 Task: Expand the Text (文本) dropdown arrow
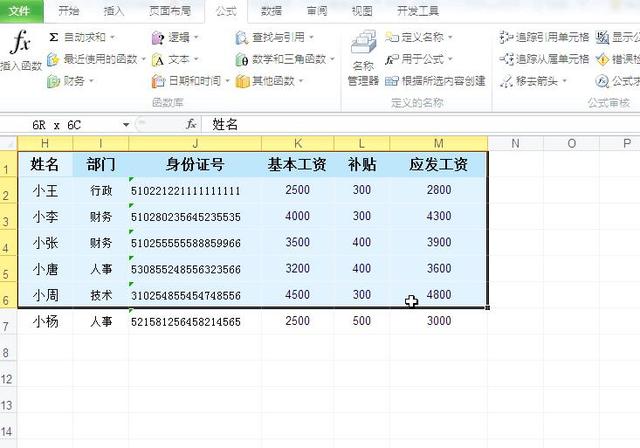196,60
